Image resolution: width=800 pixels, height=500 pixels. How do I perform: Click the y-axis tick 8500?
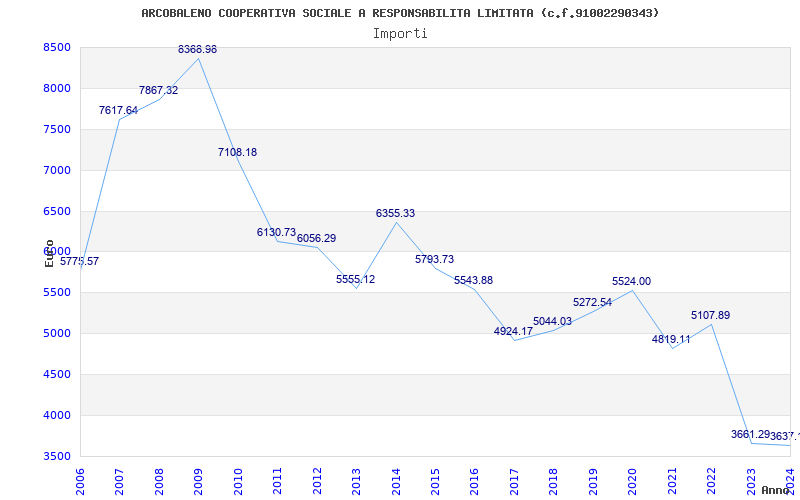pyautogui.click(x=57, y=47)
